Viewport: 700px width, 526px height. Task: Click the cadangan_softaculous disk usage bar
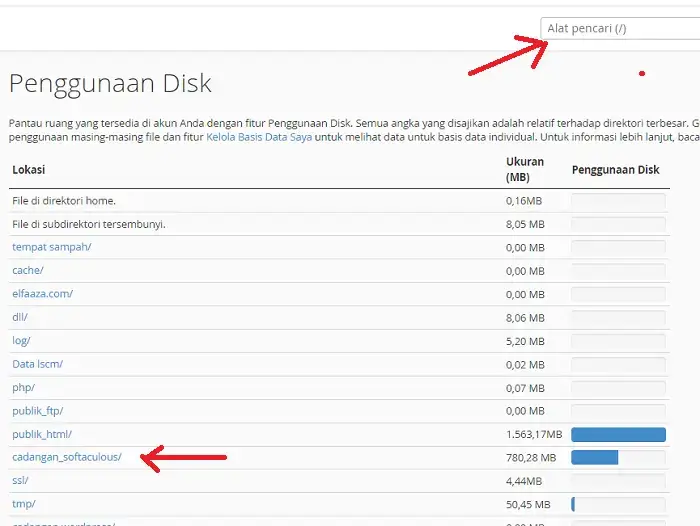595,457
